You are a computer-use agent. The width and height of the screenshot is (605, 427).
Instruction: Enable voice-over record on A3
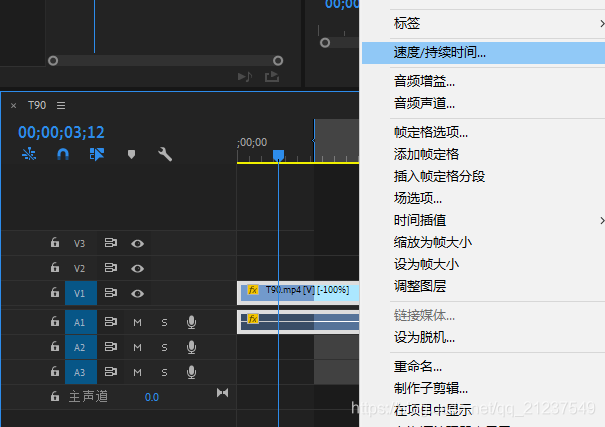[191, 372]
